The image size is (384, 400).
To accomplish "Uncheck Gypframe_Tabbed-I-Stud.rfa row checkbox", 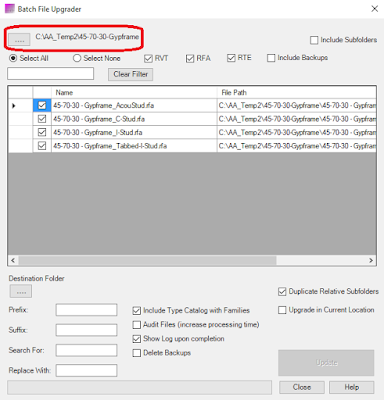I will click(42, 145).
